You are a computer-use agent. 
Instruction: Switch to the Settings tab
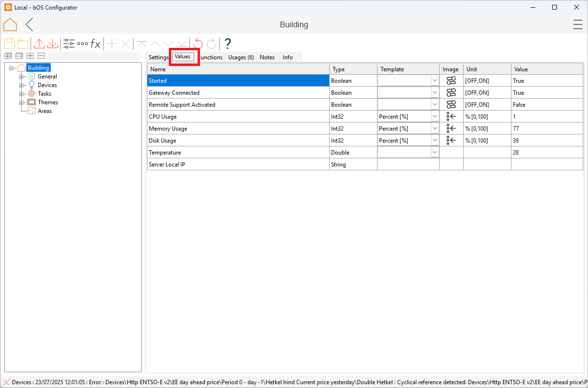click(x=159, y=57)
